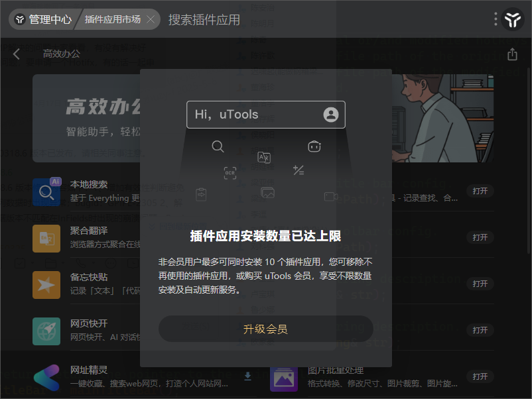Click the 网页快开 plugin title

point(89,323)
